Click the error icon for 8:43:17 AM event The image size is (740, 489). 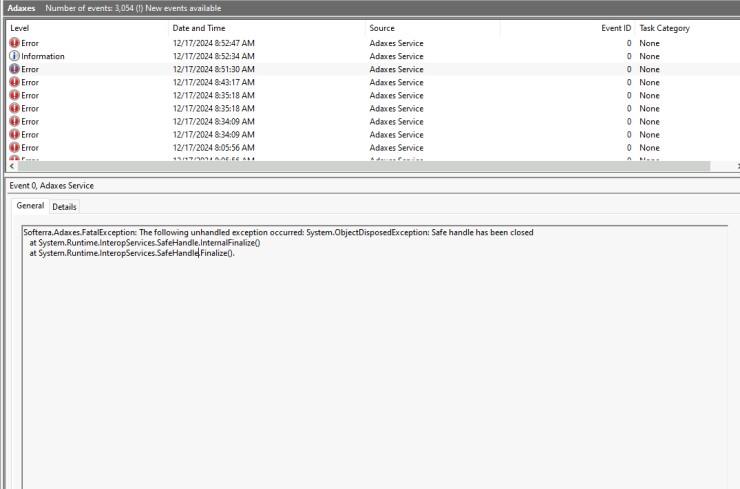click(x=15, y=82)
